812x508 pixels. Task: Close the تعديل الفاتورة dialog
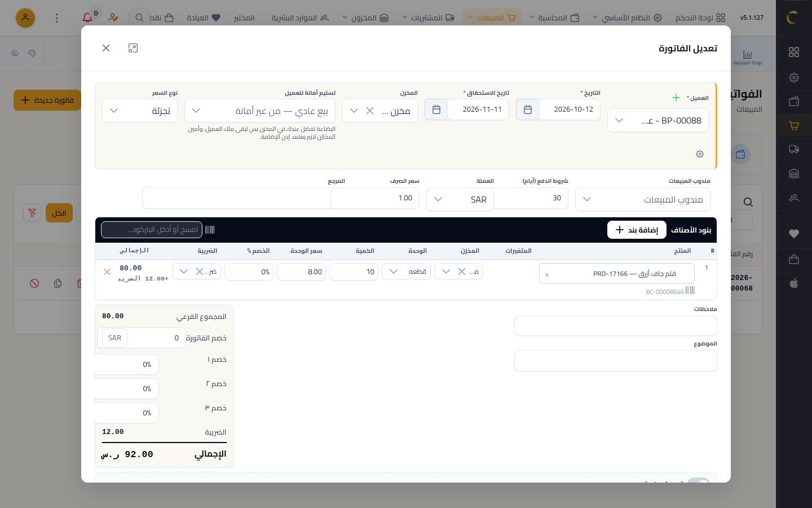tap(106, 48)
